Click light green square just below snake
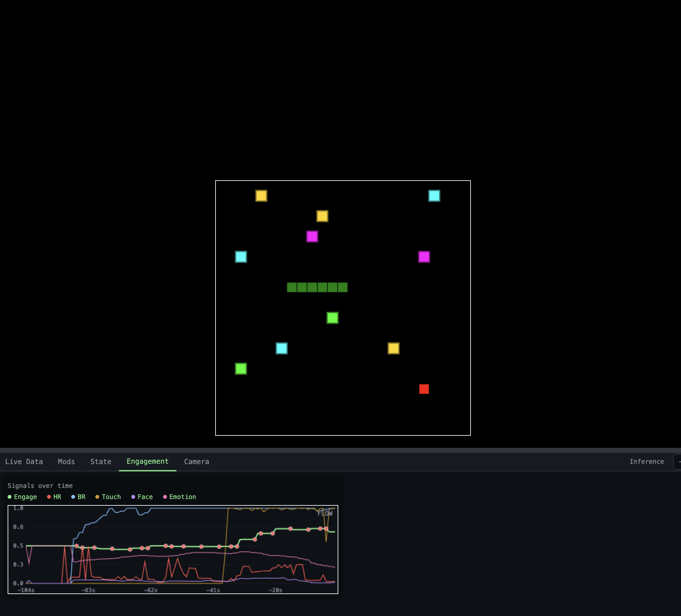The height and width of the screenshot is (616, 681). pos(333,318)
